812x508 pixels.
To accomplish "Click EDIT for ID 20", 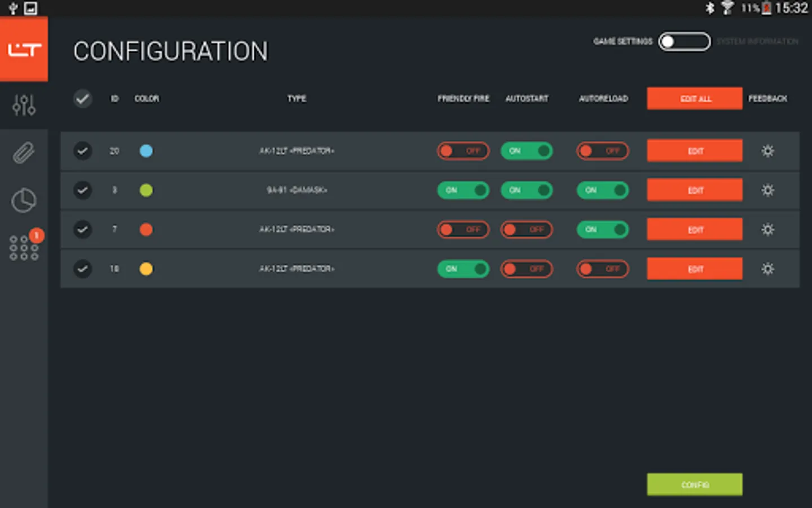I will point(695,151).
